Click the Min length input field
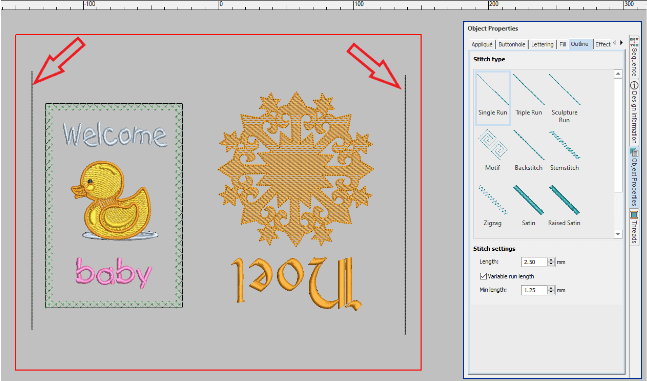This screenshot has height=381, width=647. [534, 290]
